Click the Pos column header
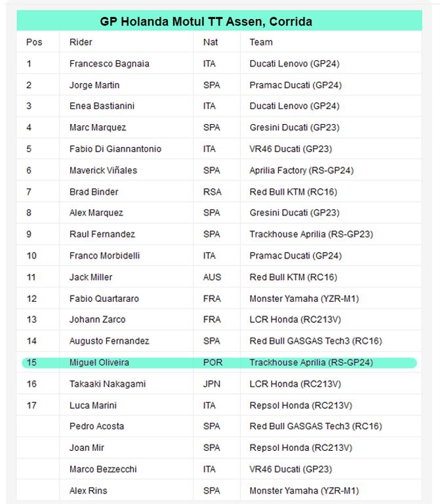 (34, 42)
